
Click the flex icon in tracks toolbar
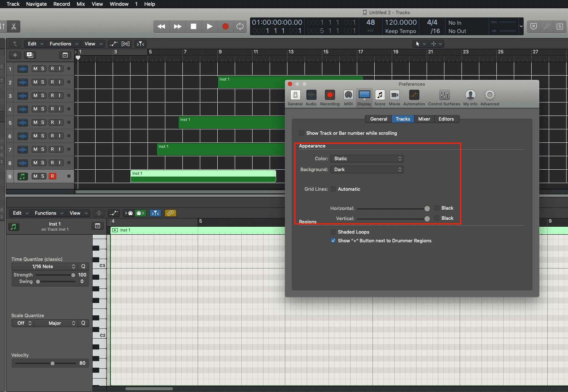click(x=125, y=44)
